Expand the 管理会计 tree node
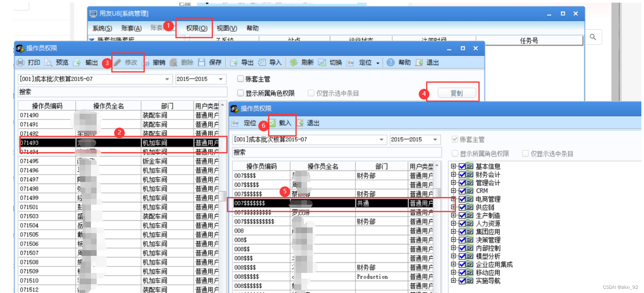Screen dimensions: 644x293 453,183
